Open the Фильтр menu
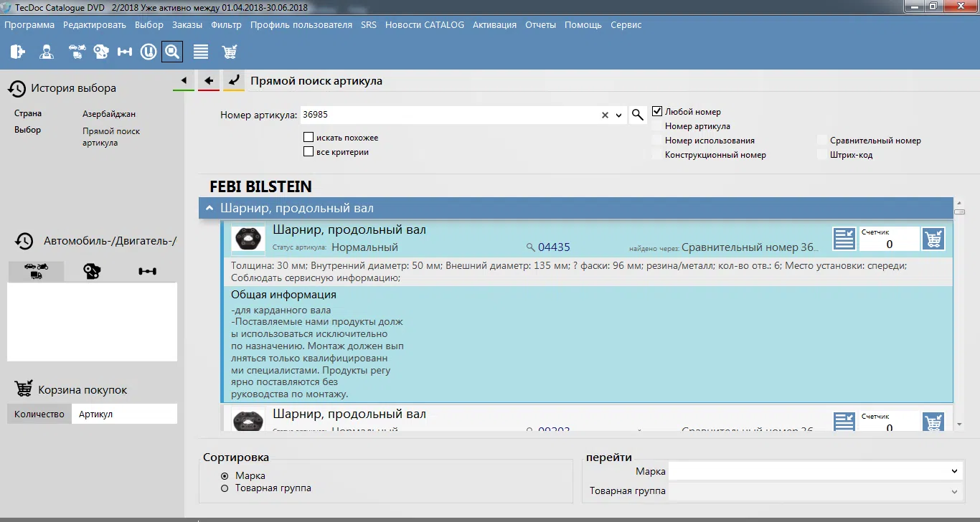 [227, 24]
